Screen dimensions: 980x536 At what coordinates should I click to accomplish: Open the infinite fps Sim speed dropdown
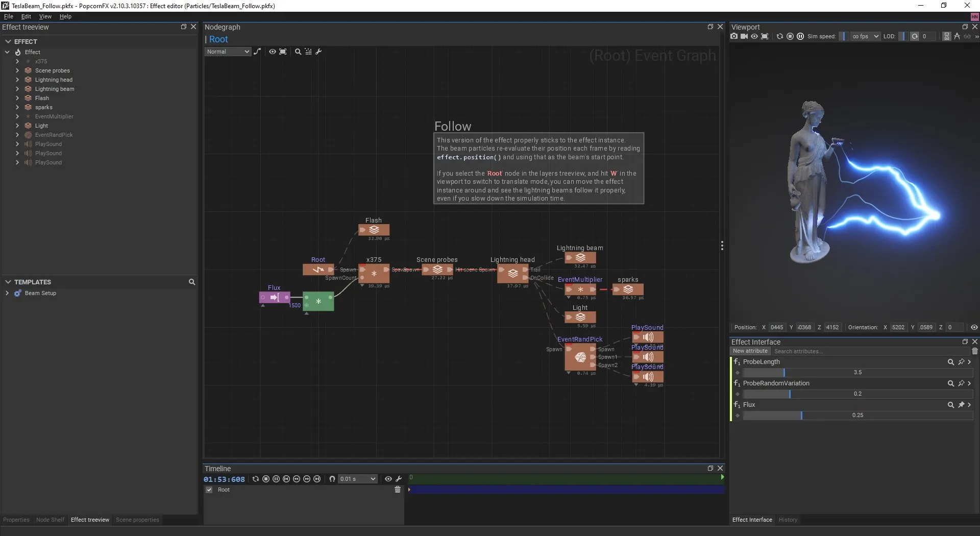point(865,36)
